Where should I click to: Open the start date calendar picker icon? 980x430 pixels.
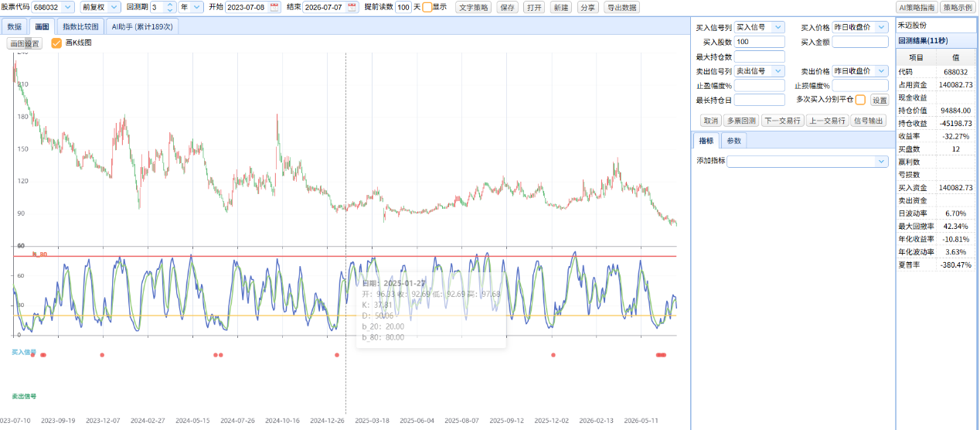[x=274, y=7]
